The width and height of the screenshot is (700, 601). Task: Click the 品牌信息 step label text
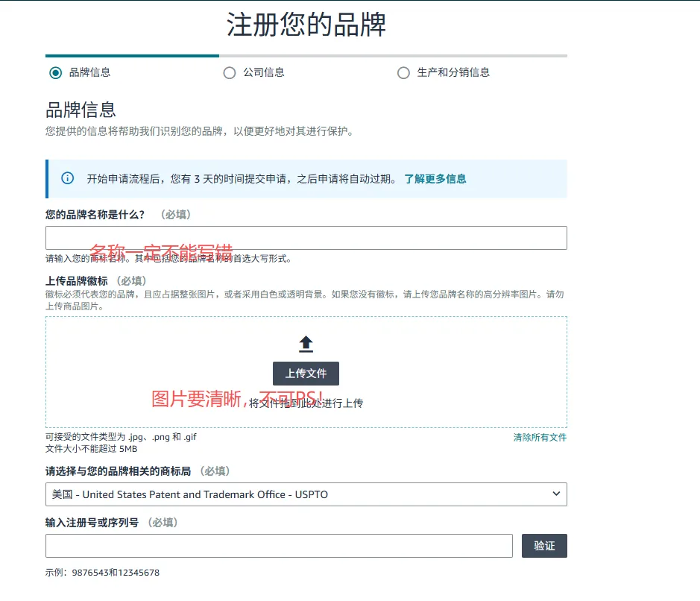(89, 72)
